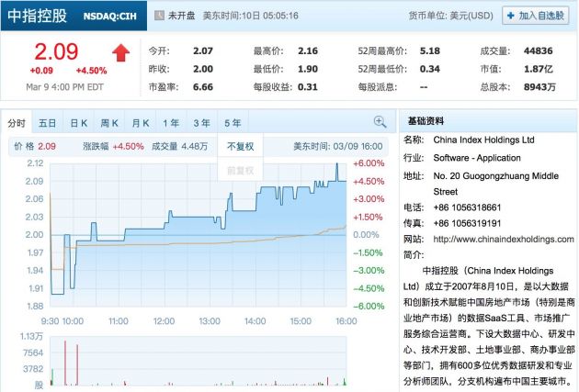Click the 总股本 value 8943万
The width and height of the screenshot is (579, 392).
point(539,87)
